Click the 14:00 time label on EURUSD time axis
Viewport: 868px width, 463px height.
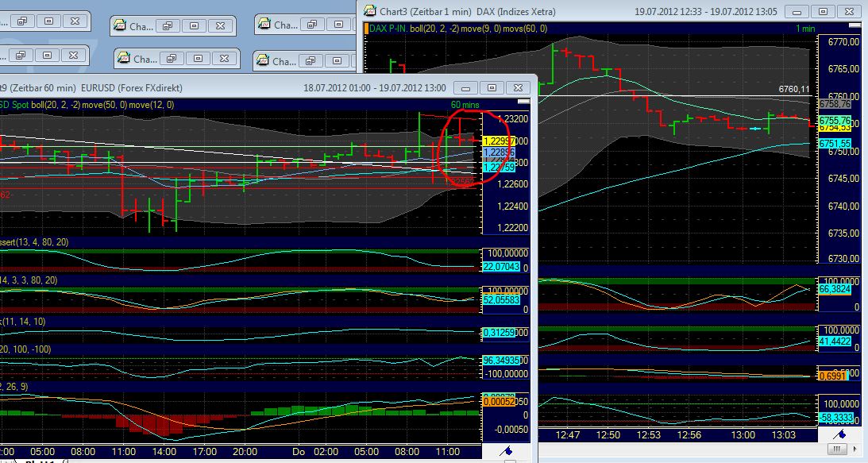[x=164, y=451]
